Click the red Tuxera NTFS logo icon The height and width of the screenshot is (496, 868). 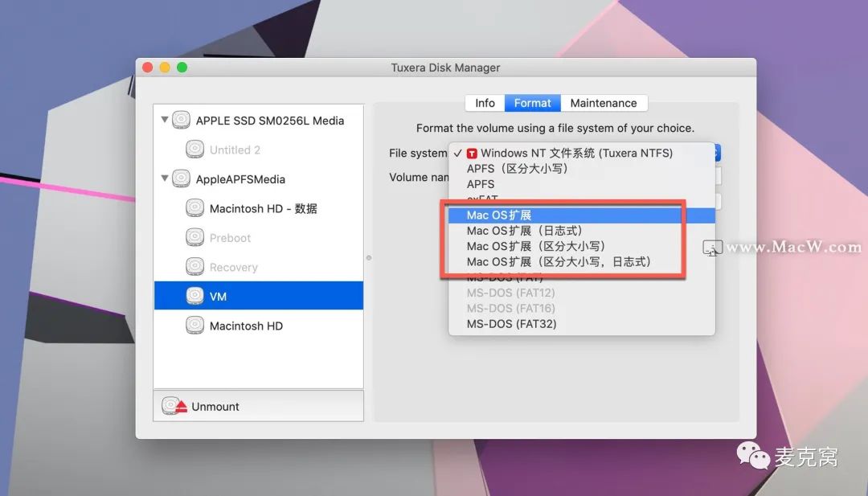pos(472,154)
